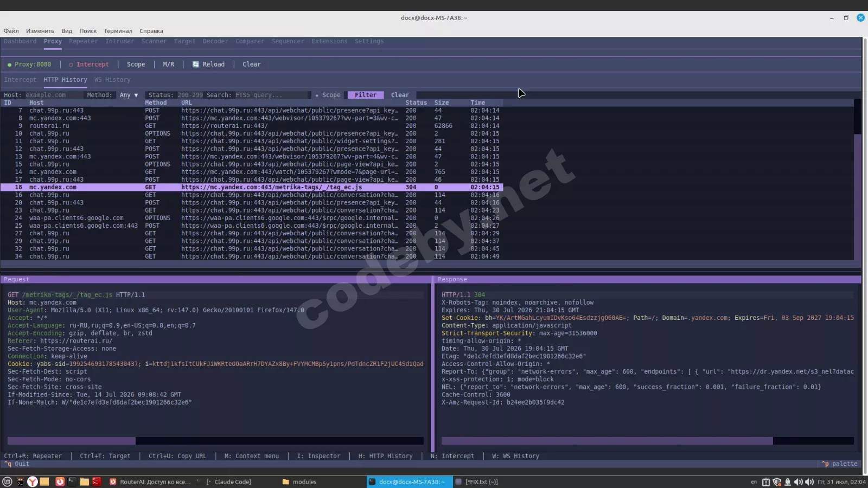Open the shield security tray icon
This screenshot has width=868, height=488.
tap(777, 481)
